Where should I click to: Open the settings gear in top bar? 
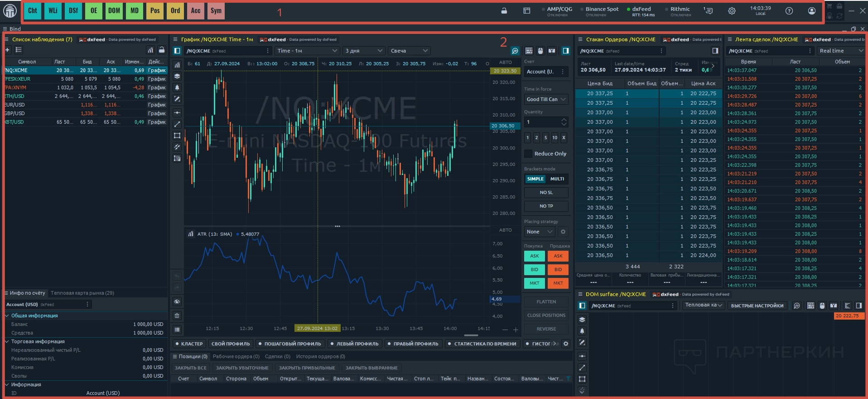[x=732, y=11]
